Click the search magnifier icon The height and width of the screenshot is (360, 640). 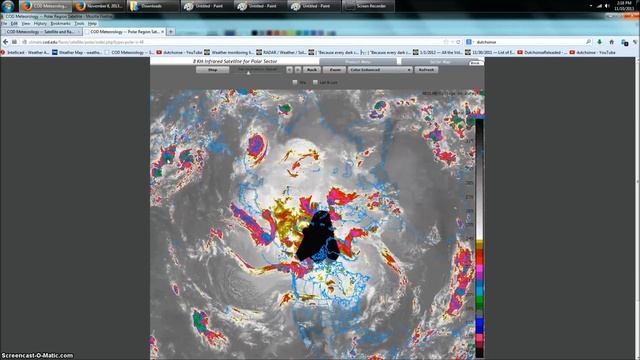pyautogui.click(x=588, y=42)
